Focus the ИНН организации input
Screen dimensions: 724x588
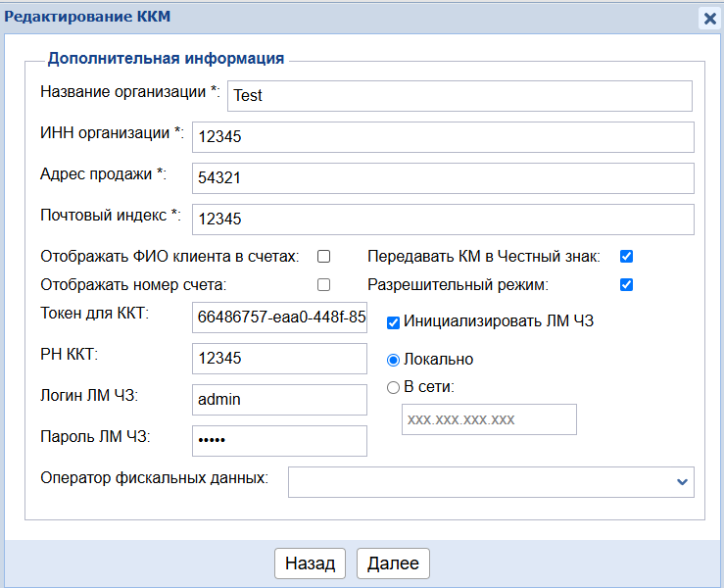tap(443, 137)
